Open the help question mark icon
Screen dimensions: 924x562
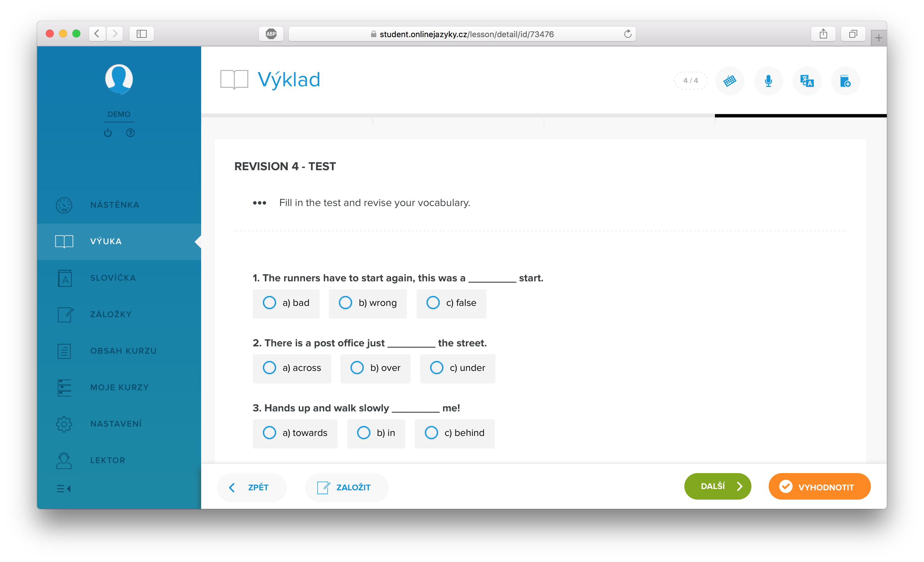(x=130, y=133)
